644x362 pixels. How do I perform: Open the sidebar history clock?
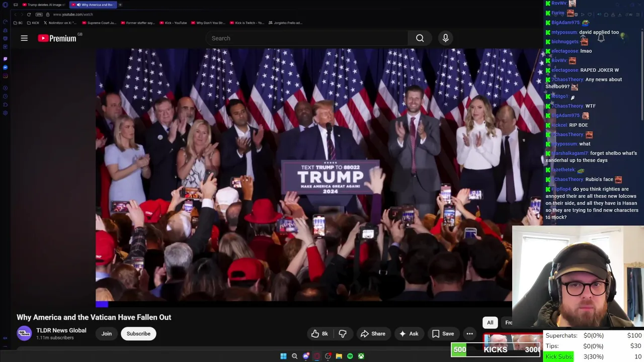click(x=5, y=96)
